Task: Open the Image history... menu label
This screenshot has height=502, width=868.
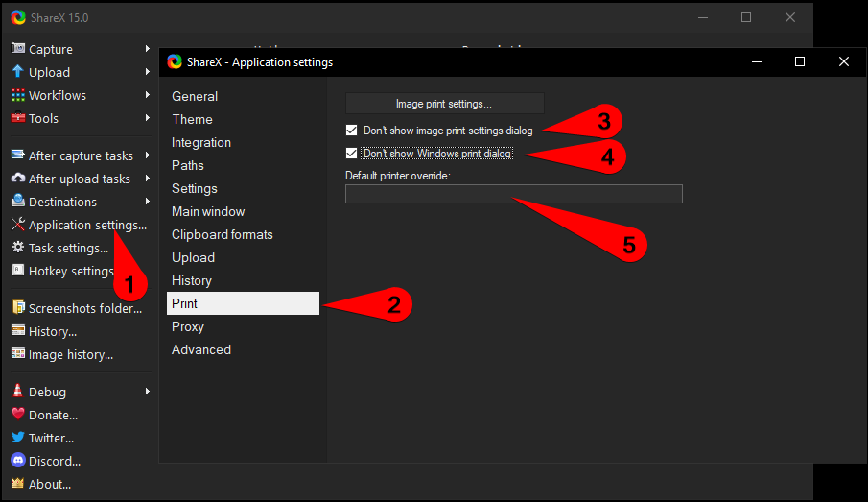Action: pos(71,354)
